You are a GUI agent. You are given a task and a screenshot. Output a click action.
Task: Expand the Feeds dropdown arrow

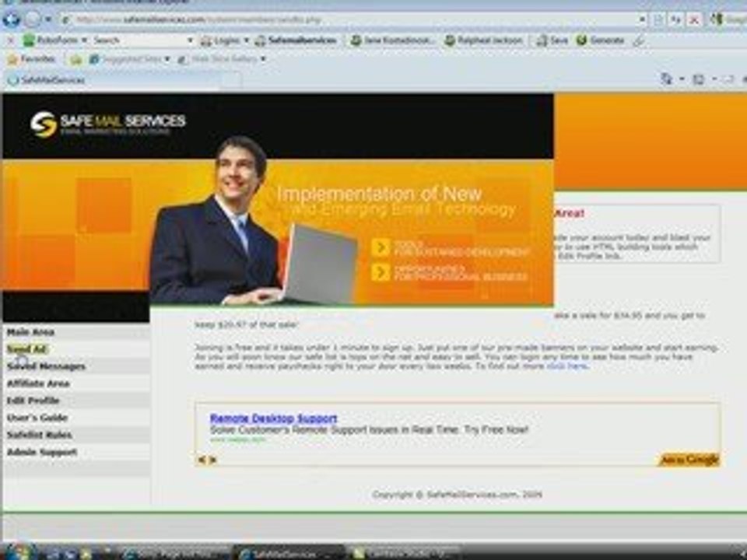[x=714, y=79]
